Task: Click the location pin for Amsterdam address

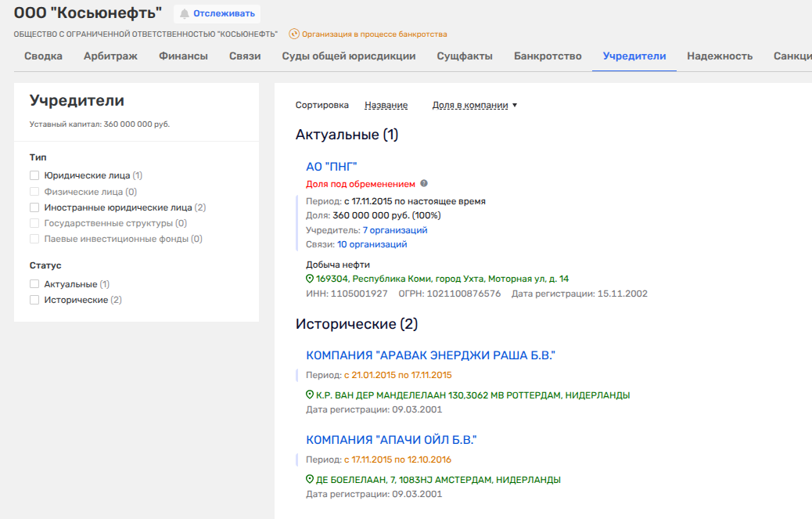Action: [x=310, y=480]
